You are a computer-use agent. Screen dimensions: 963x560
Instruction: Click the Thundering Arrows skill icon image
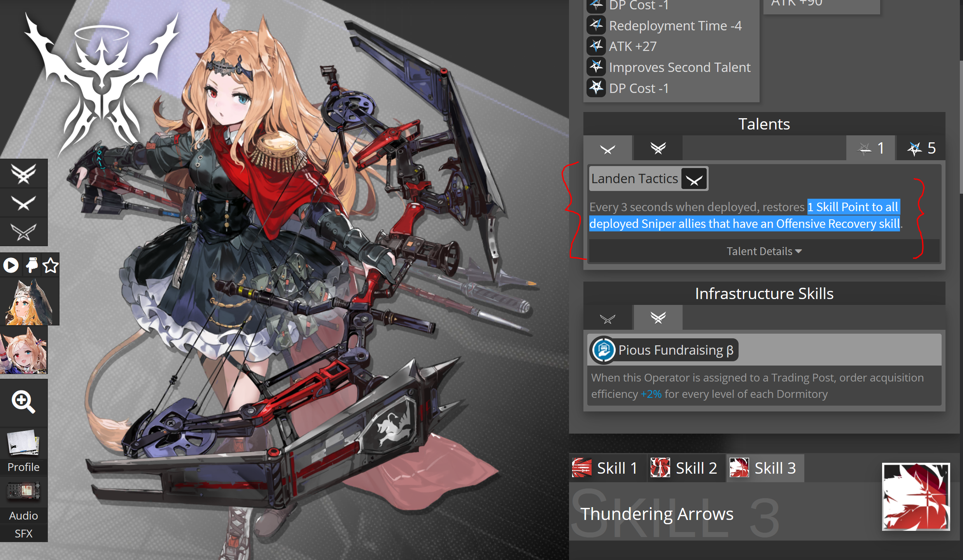916,497
